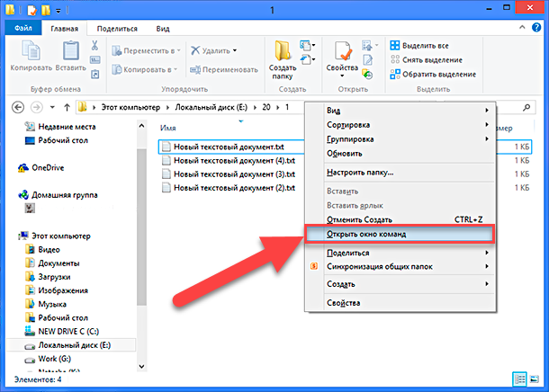Switch to the Вид ribbon tab
This screenshot has height=392, width=549.
(163, 29)
